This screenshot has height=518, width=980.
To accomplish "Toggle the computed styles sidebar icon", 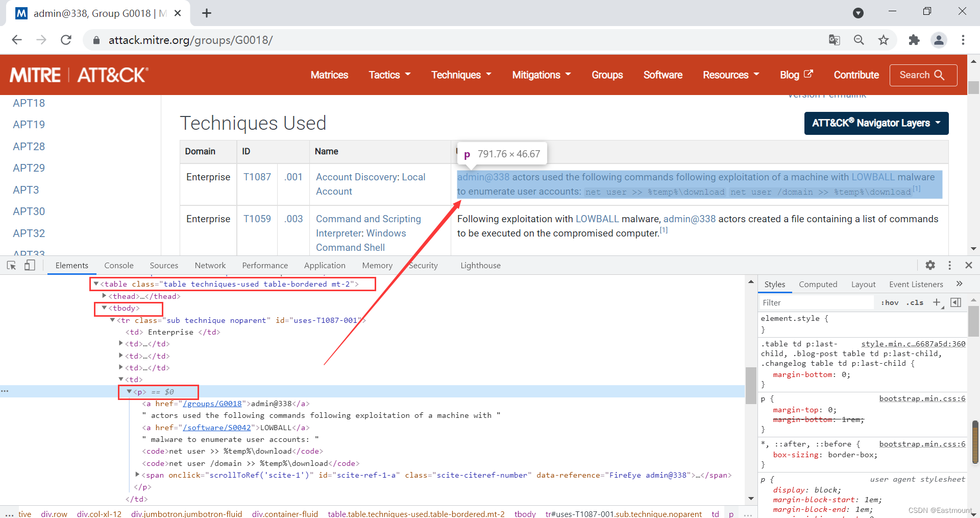I will pos(956,302).
